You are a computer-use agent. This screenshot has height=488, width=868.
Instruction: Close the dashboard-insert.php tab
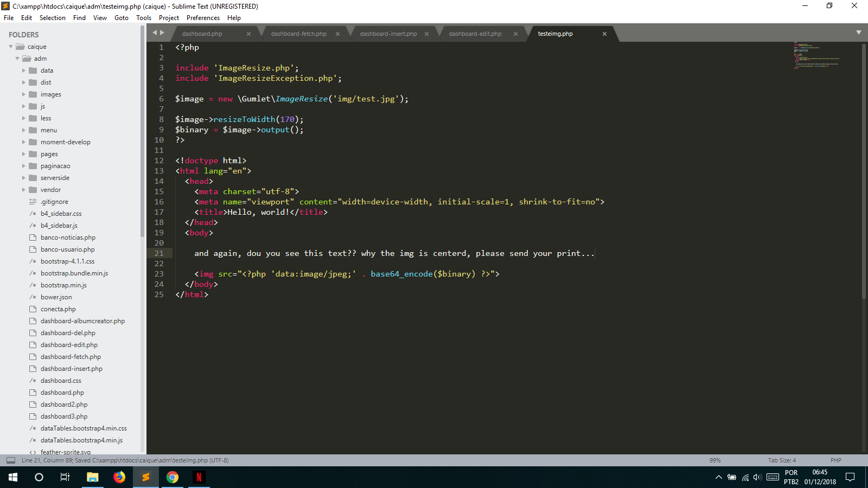tap(427, 33)
